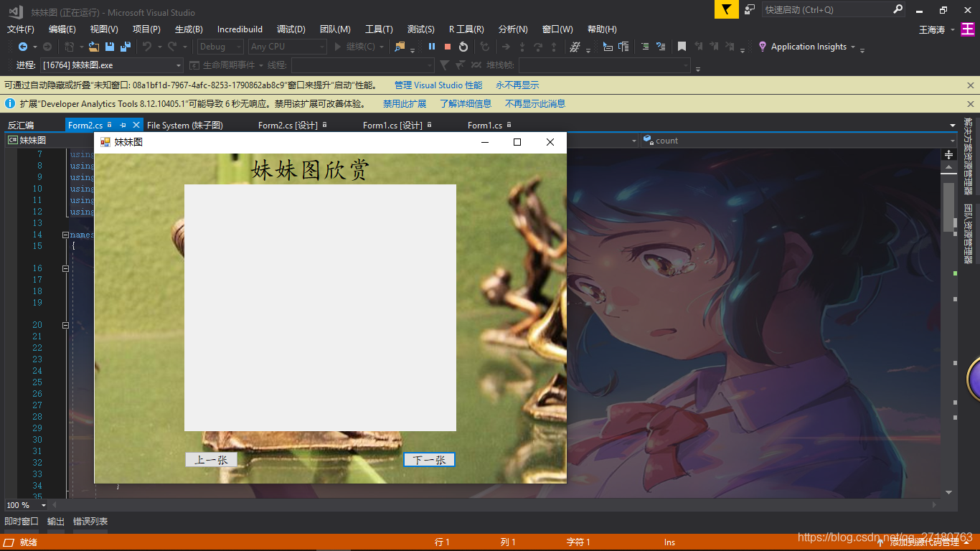The image size is (980, 551).
Task: Open the Incredibuild menu
Action: click(x=240, y=29)
